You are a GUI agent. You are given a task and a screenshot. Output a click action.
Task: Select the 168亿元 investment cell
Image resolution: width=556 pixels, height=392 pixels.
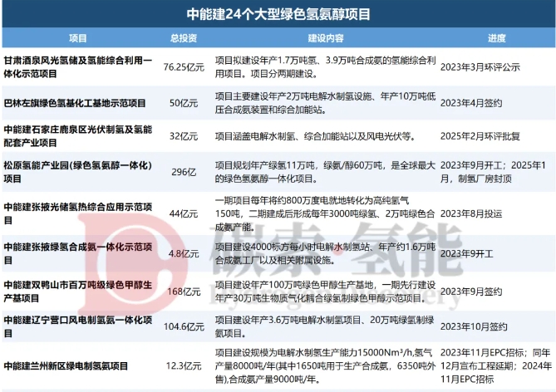[x=184, y=291]
